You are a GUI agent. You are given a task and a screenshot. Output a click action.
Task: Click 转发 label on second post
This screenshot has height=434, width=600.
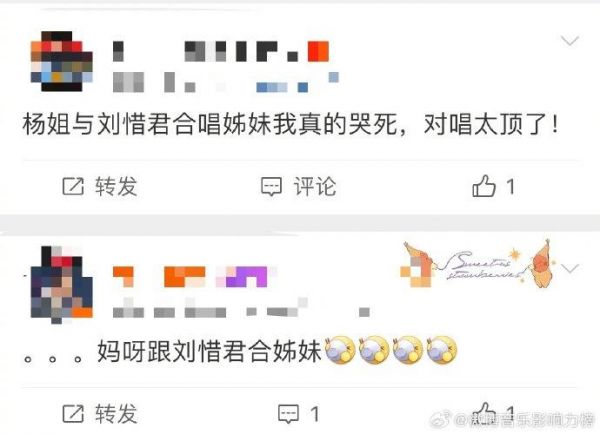click(x=116, y=414)
